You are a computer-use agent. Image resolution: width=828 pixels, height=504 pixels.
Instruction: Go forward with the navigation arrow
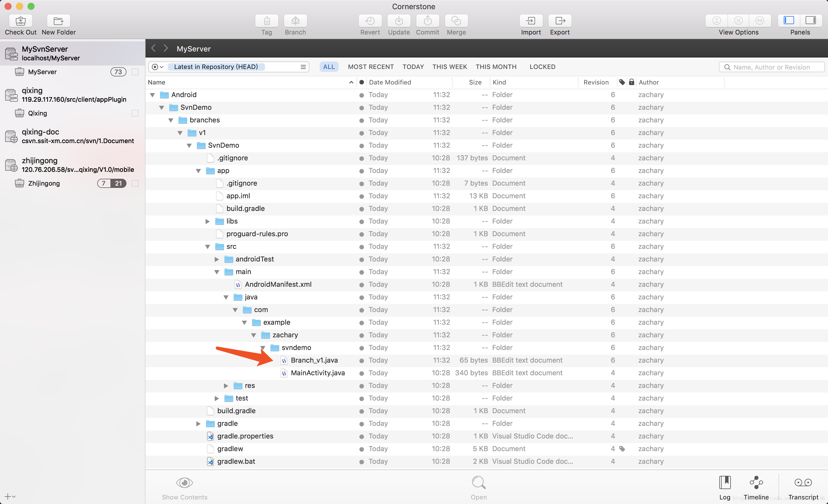[x=166, y=48]
